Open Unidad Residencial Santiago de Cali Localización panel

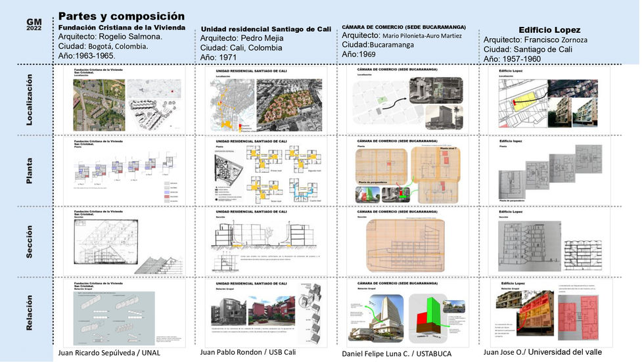pyautogui.click(x=266, y=100)
